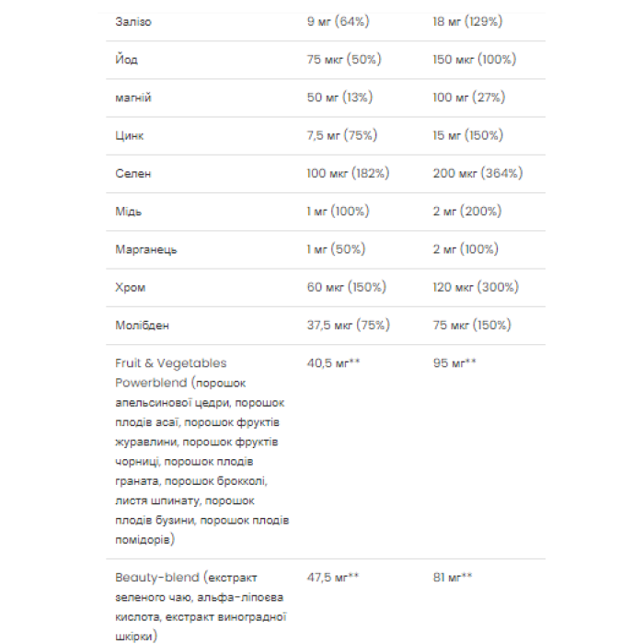Click the 7,5 мг (75%) zinc value
644x644 pixels.
click(341, 135)
